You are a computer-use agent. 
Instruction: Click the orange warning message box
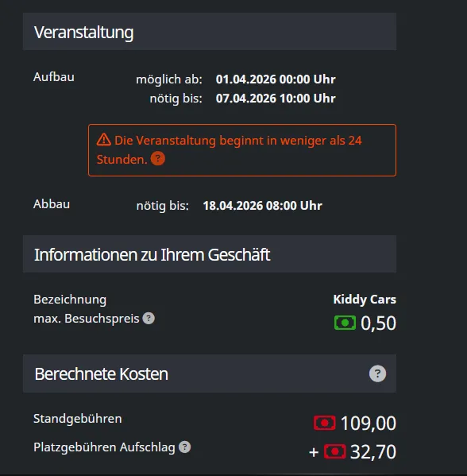pos(242,150)
